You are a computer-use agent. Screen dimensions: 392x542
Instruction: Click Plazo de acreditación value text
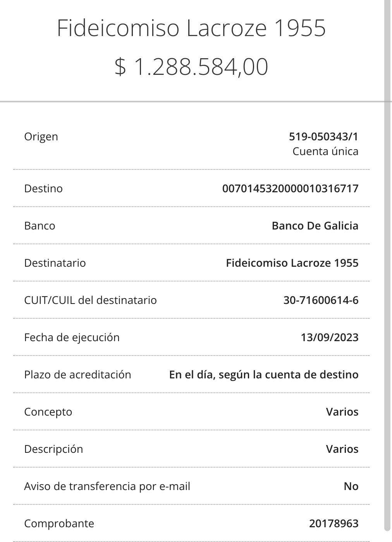(x=264, y=375)
